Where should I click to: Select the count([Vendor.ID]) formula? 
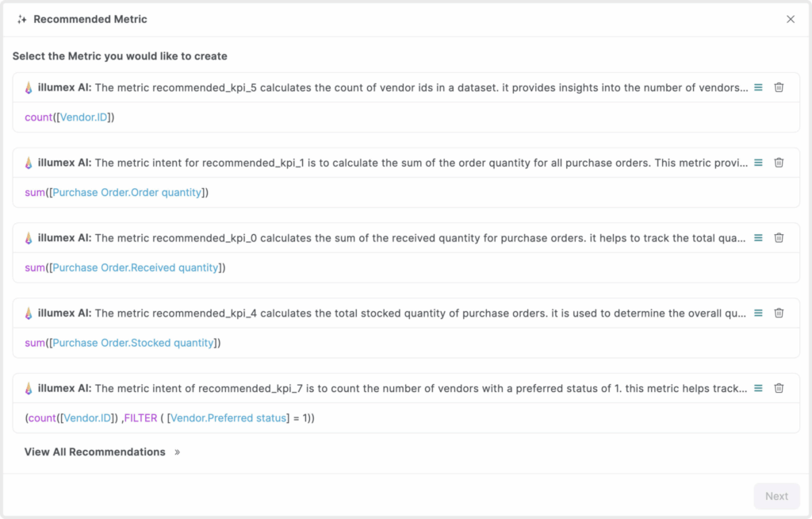tap(70, 117)
